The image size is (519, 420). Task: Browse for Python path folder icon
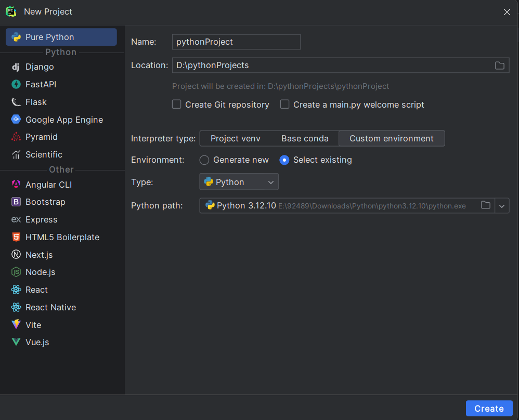tap(485, 205)
